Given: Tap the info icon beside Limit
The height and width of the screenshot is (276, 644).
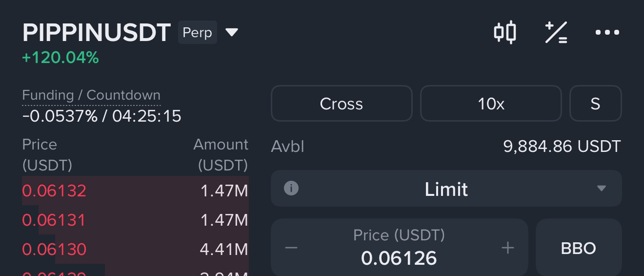Looking at the screenshot, I should coord(291,188).
